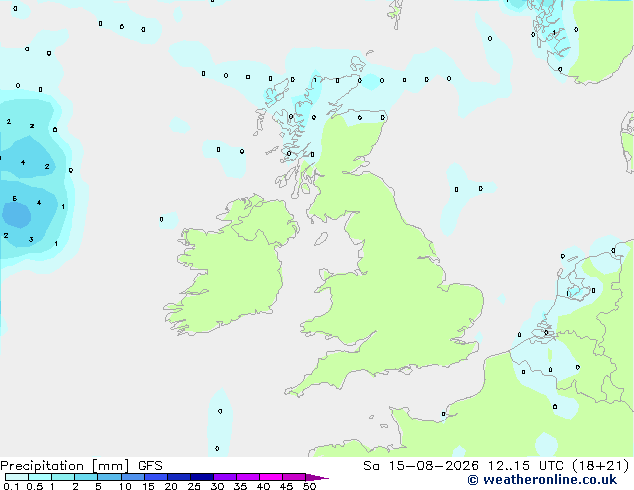Image resolution: width=634 pixels, height=490 pixels.
Task: Select the 5–10 mm legend color swatch
Action: [x=109, y=477]
